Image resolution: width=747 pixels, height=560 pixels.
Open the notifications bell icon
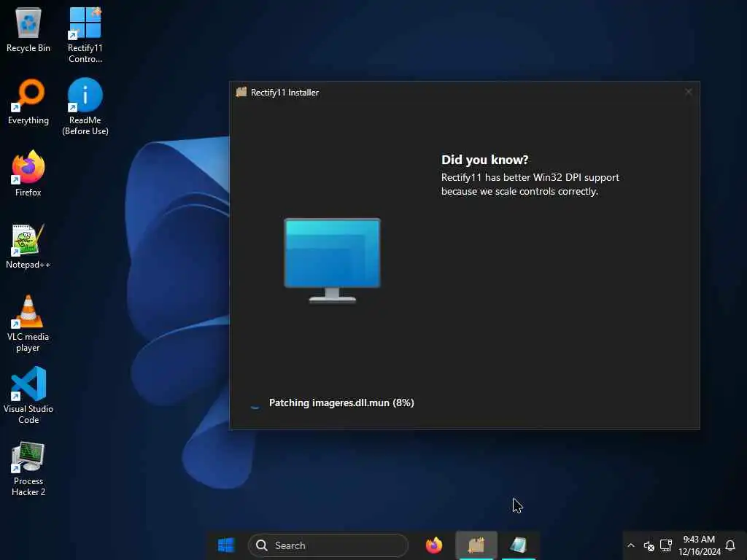click(x=729, y=545)
